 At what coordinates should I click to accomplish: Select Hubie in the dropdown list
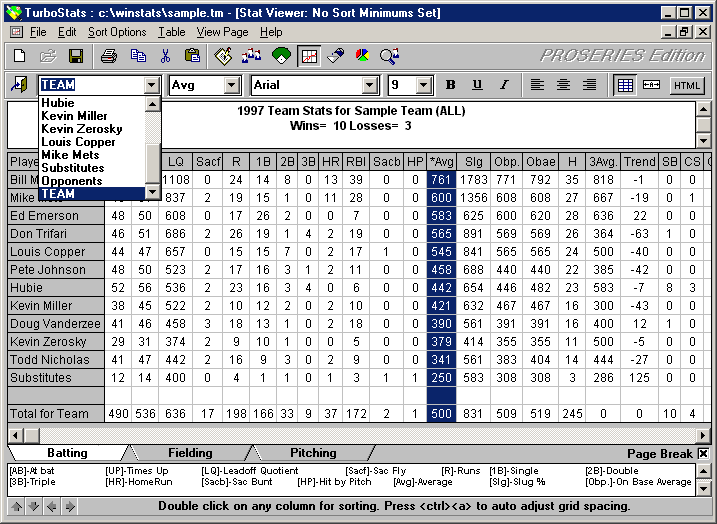tap(92, 103)
